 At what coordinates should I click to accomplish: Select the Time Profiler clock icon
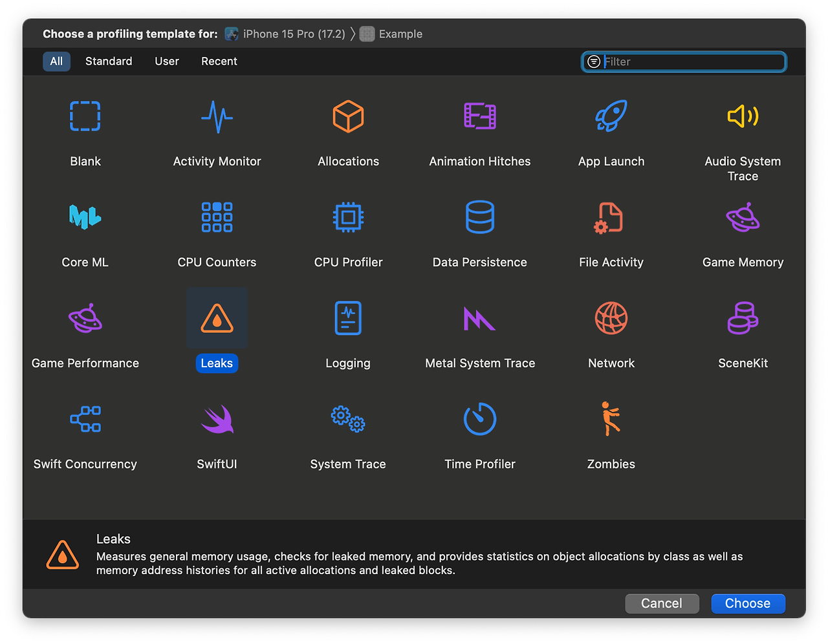[480, 419]
